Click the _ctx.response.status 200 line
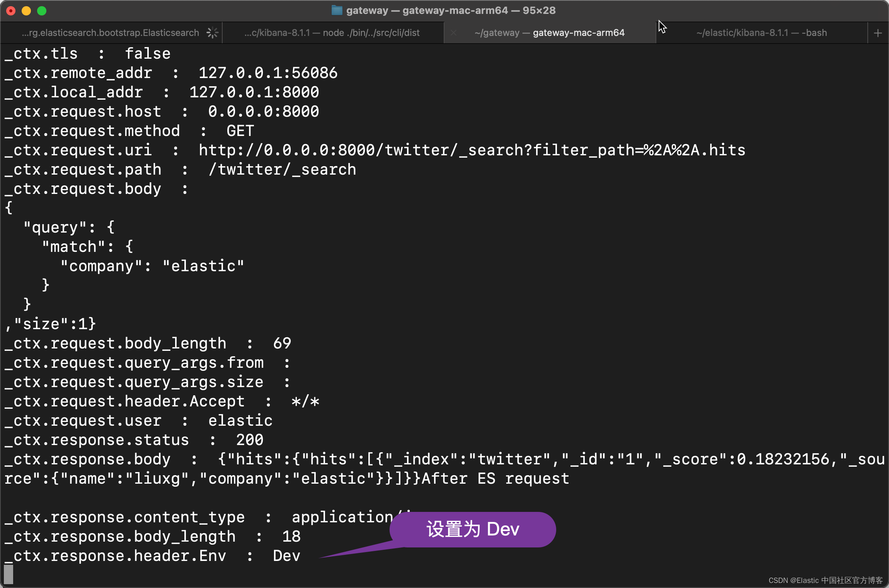This screenshot has width=889, height=588. pos(134,440)
